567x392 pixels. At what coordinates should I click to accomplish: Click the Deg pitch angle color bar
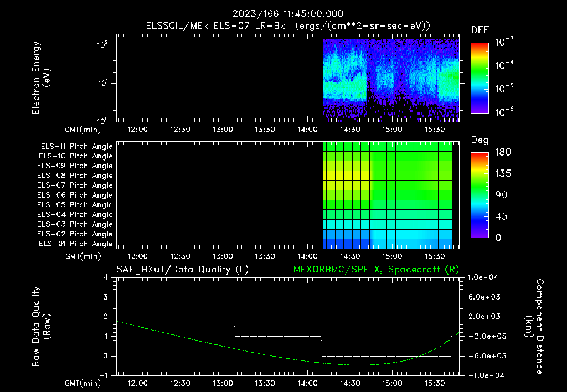pyautogui.click(x=480, y=195)
